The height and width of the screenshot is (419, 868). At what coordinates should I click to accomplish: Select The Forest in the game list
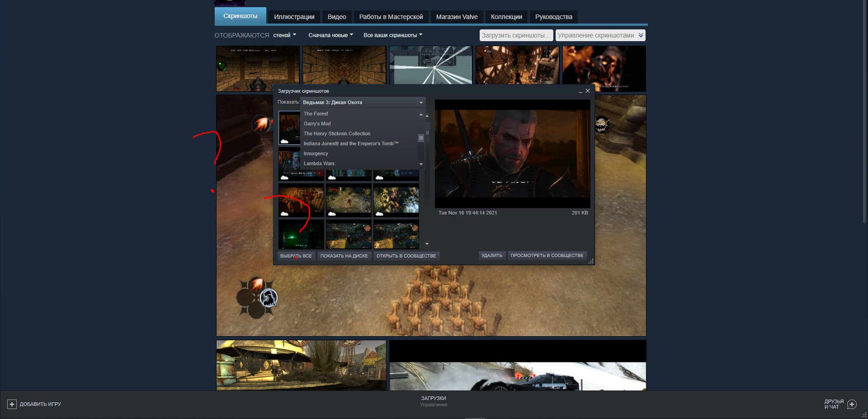pos(316,114)
